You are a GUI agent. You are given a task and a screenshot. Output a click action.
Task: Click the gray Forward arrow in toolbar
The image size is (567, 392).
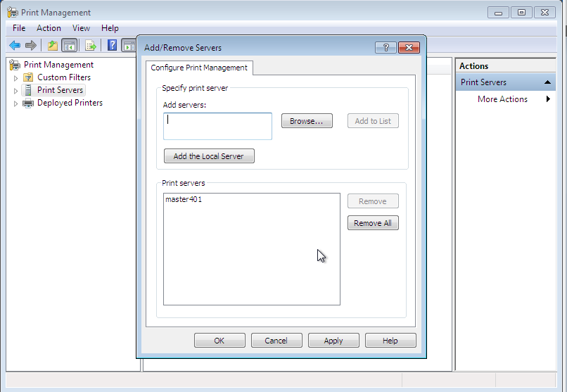(31, 46)
